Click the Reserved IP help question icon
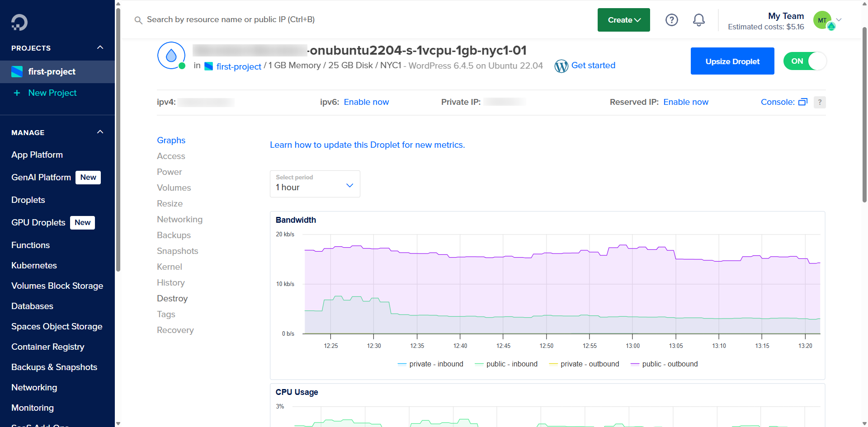The height and width of the screenshot is (427, 868). [x=819, y=102]
